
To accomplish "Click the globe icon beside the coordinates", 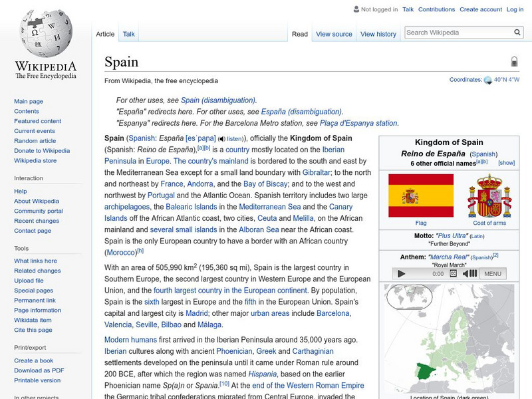I will (x=487, y=78).
